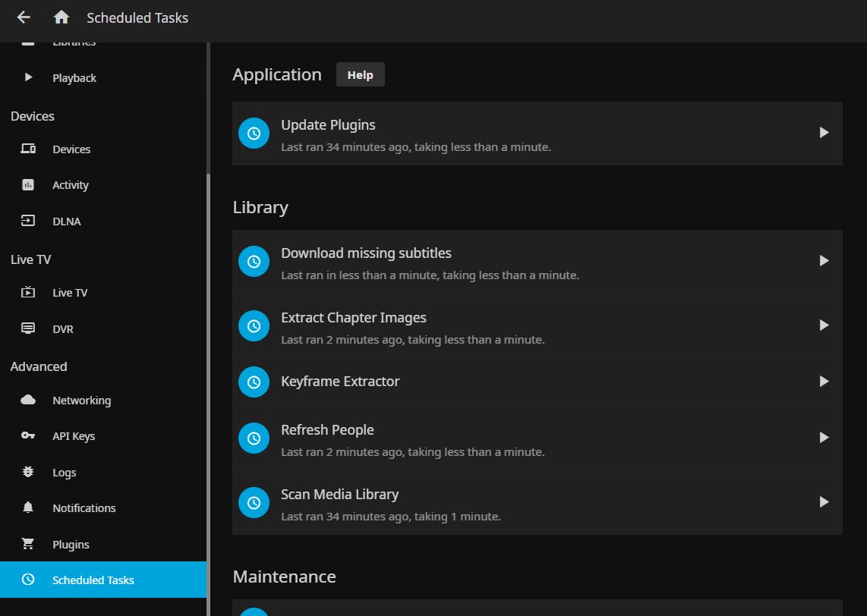Select the Devices icon in the sidebar
The width and height of the screenshot is (867, 616).
coord(28,149)
